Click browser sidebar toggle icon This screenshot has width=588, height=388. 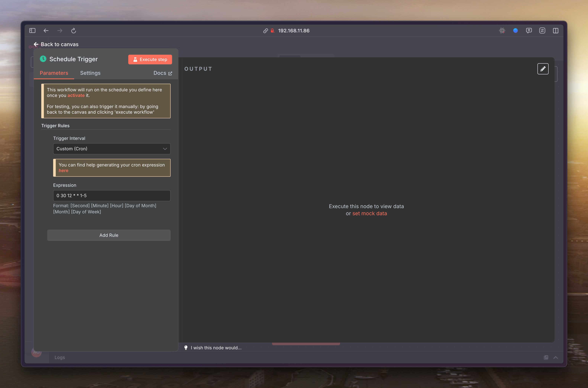[x=32, y=31]
